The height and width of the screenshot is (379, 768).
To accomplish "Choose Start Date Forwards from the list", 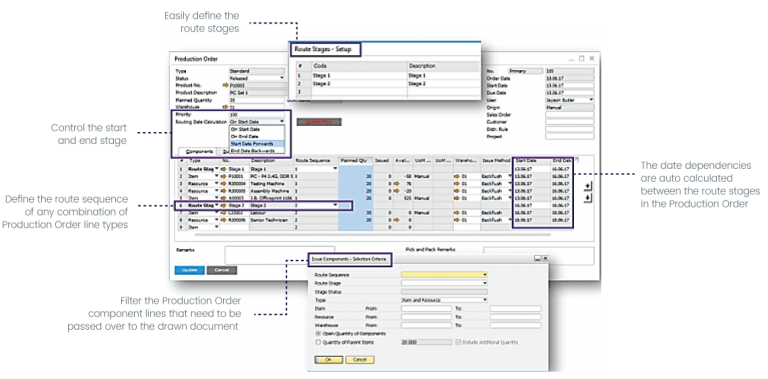I will [x=257, y=143].
